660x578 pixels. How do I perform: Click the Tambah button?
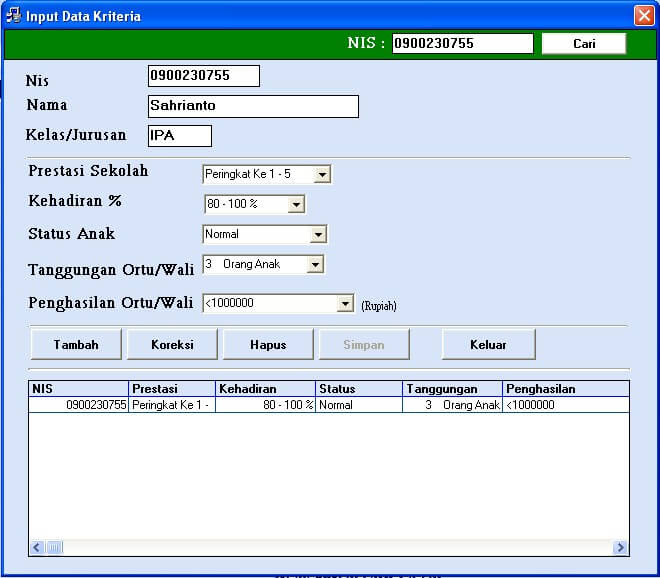pyautogui.click(x=76, y=345)
